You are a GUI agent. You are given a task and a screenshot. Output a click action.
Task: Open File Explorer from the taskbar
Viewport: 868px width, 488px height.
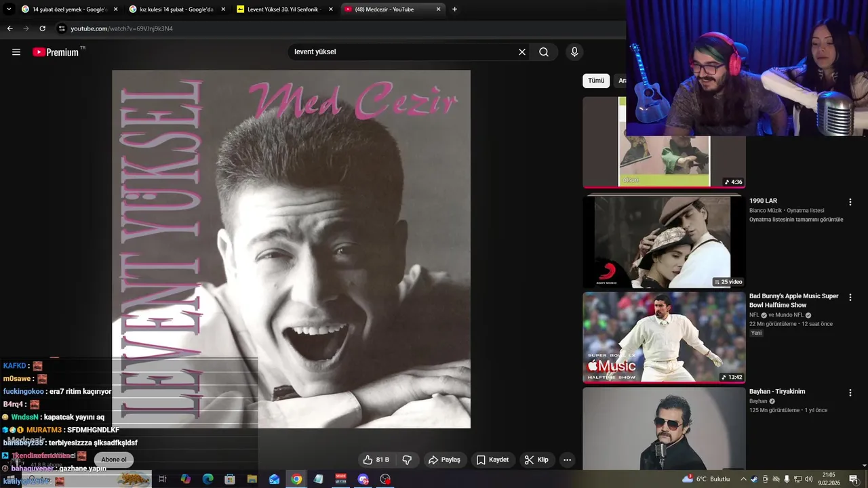point(252,479)
